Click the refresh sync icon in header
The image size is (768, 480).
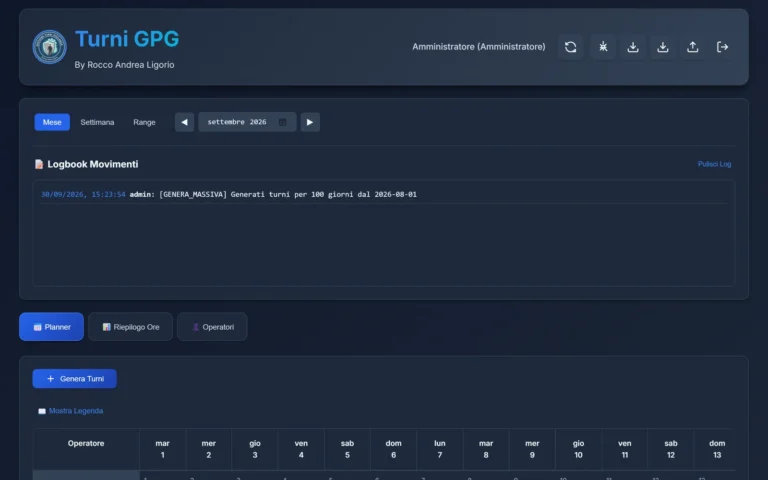click(571, 47)
